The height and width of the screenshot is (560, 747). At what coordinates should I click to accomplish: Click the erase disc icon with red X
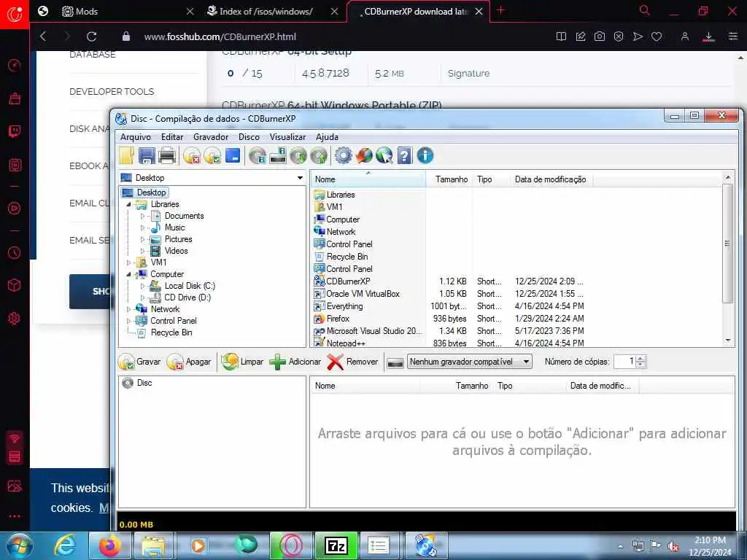coord(192,156)
